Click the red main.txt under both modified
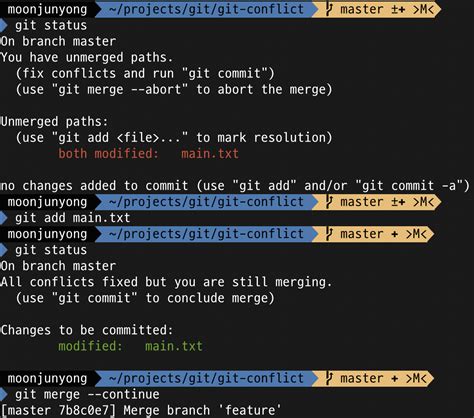Screen dimensions: 474x418 (210, 154)
